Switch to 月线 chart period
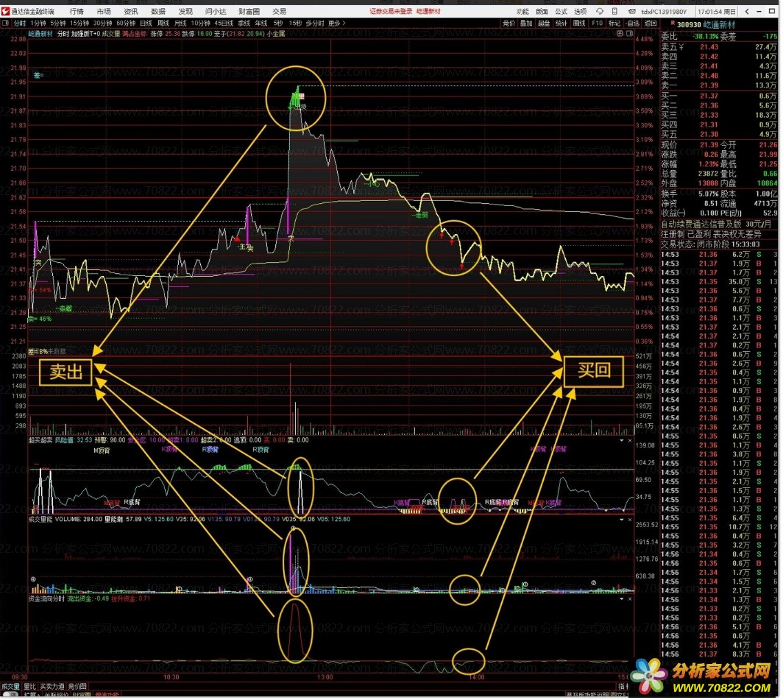The width and height of the screenshot is (783, 700). point(180,23)
